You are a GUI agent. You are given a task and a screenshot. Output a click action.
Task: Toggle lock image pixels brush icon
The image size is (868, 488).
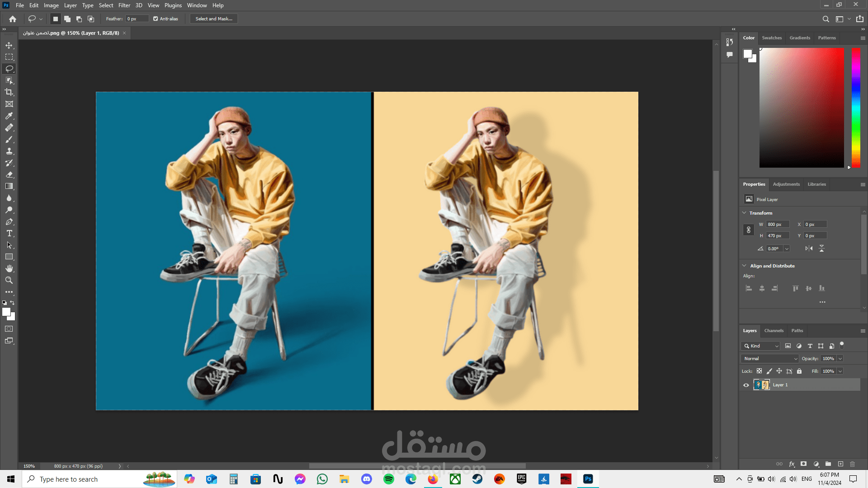click(769, 371)
